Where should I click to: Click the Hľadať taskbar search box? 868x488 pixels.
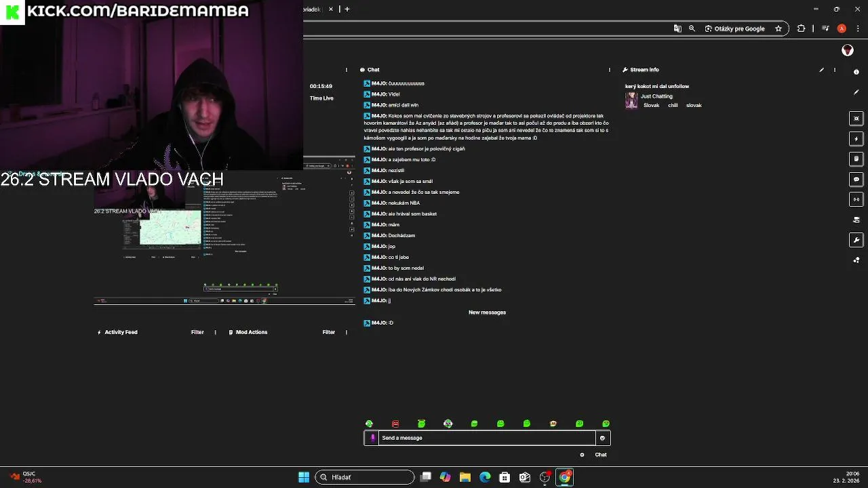[365, 477]
